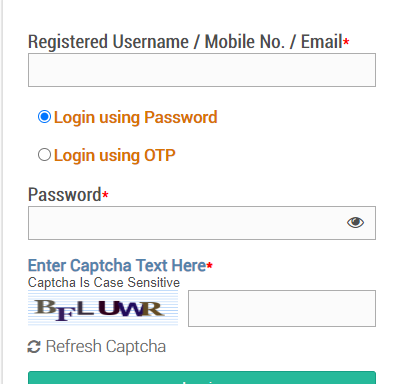Click the red asterisk next to Password label
This screenshot has width=397, height=384.
click(x=105, y=194)
